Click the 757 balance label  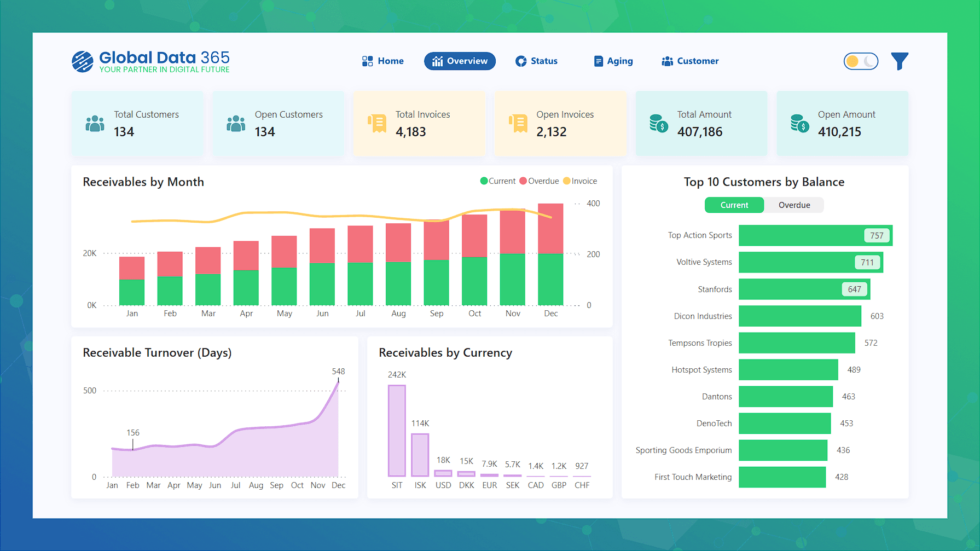[877, 235]
